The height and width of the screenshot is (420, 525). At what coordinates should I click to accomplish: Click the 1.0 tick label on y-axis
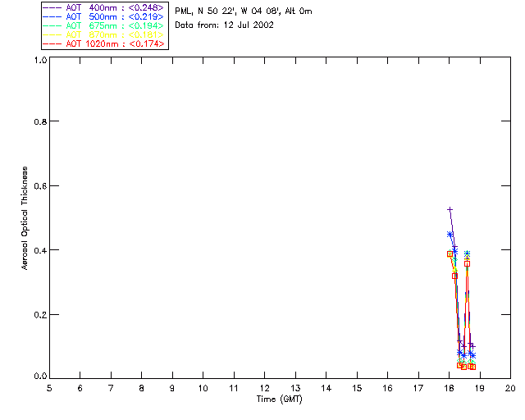[39, 61]
